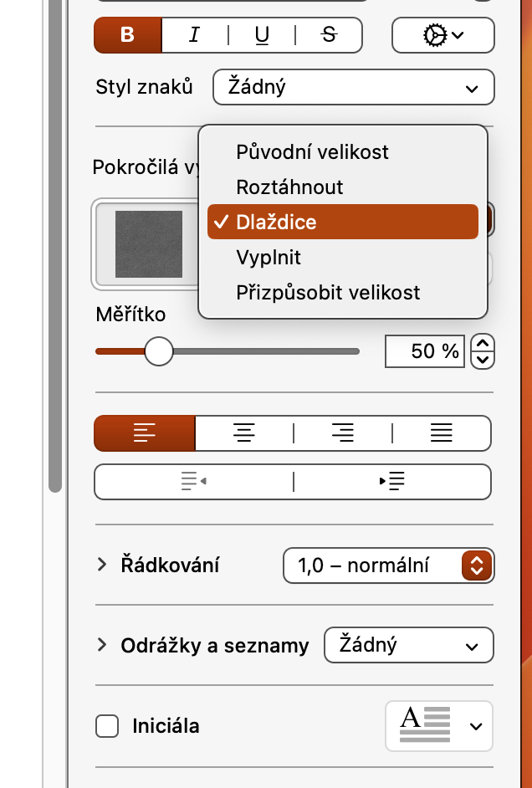This screenshot has width=532, height=788.
Task: Open the Odrážky a seznamy dropdown
Action: (x=408, y=645)
